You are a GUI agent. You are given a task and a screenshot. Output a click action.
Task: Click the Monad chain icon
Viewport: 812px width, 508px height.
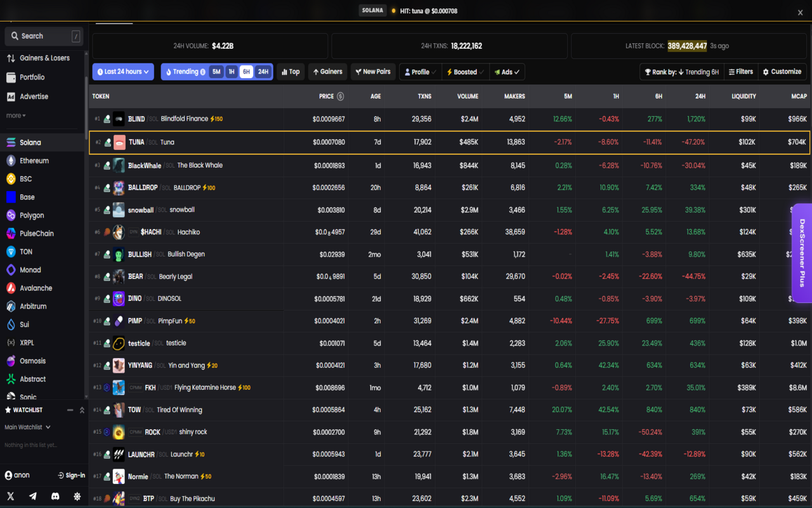point(11,270)
